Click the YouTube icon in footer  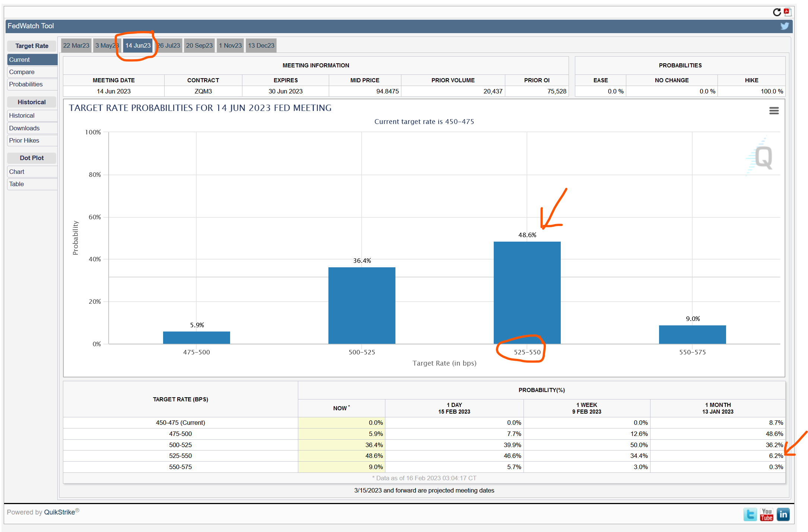coord(767,515)
